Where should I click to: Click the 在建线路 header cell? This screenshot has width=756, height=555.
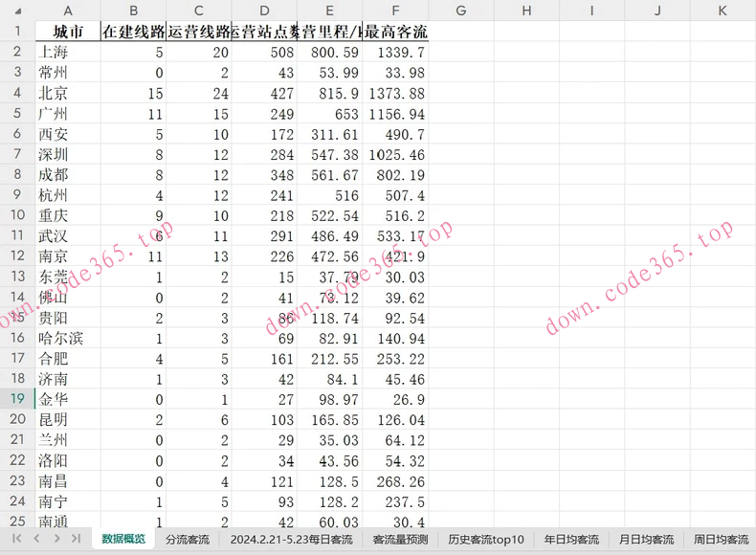click(134, 32)
